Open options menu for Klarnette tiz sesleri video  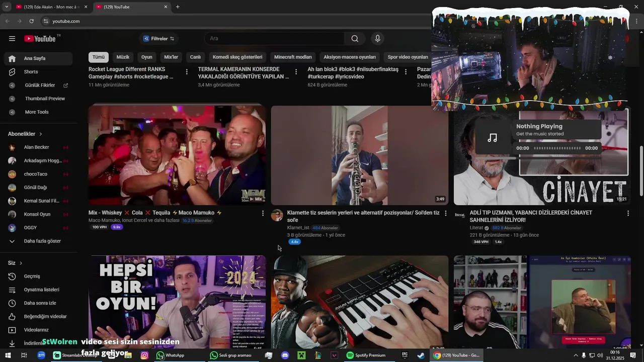pyautogui.click(x=445, y=213)
